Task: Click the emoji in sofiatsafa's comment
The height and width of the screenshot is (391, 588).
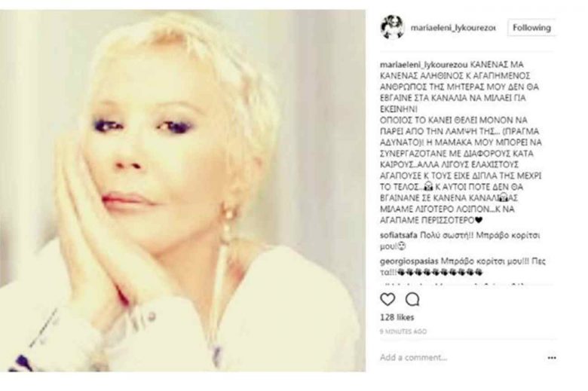Action: pos(402,246)
